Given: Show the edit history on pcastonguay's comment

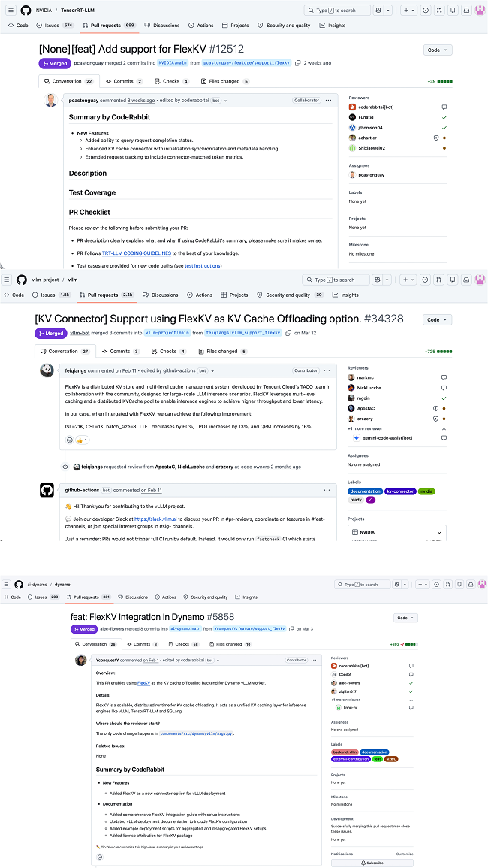Looking at the screenshot, I should [x=226, y=101].
